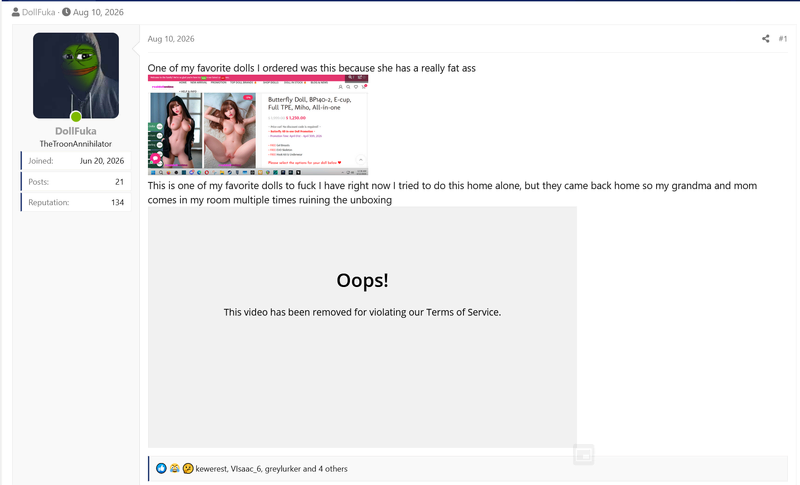Open the thread author DollFuka header link
Image resolution: width=800 pixels, height=485 pixels.
(38, 12)
